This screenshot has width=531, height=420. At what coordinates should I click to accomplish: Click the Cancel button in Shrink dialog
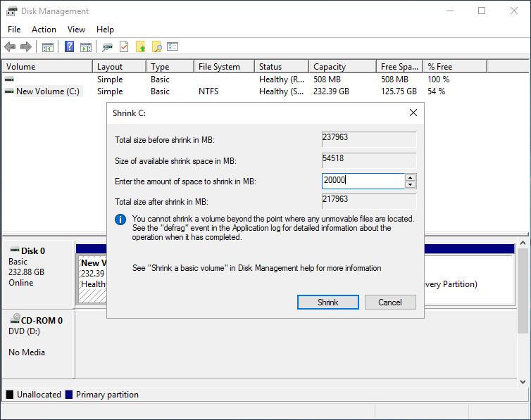tap(390, 302)
